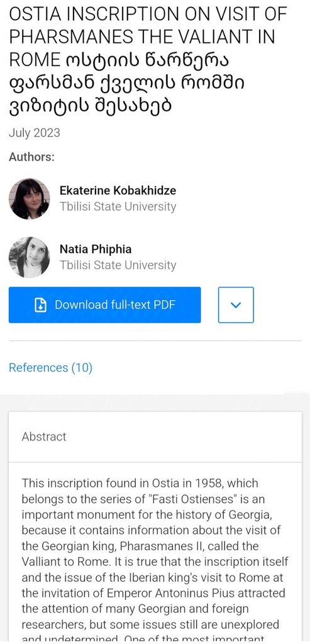This screenshot has width=310, height=644.
Task: Click the word Valliant in the abstract
Action: click(x=39, y=563)
